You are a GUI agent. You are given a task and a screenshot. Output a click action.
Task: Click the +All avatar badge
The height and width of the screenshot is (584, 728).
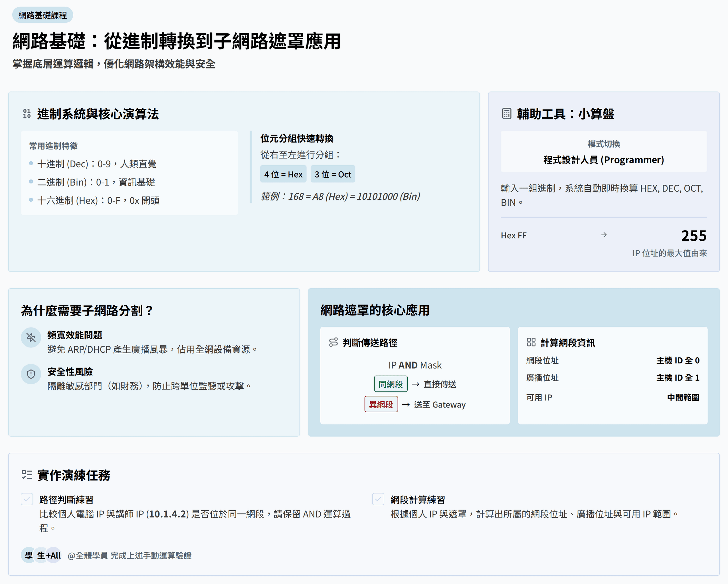pos(54,555)
